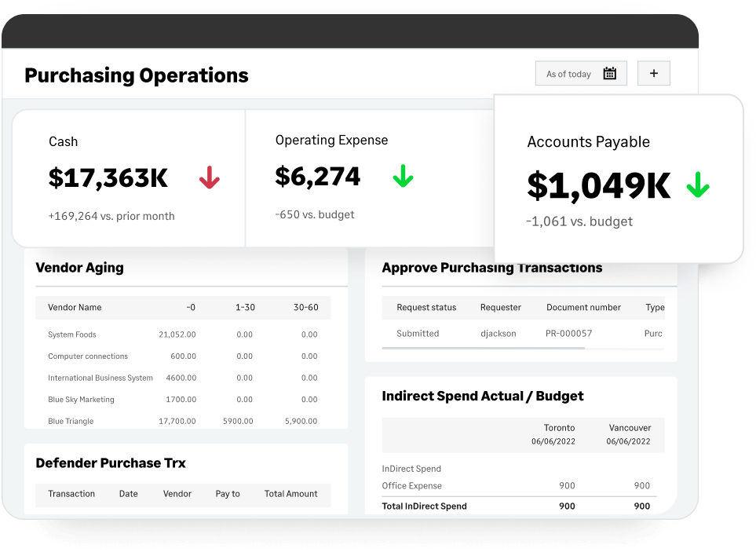Click the red downward arrow on the Cash card
This screenshot has height=552, width=756.
pos(208,177)
